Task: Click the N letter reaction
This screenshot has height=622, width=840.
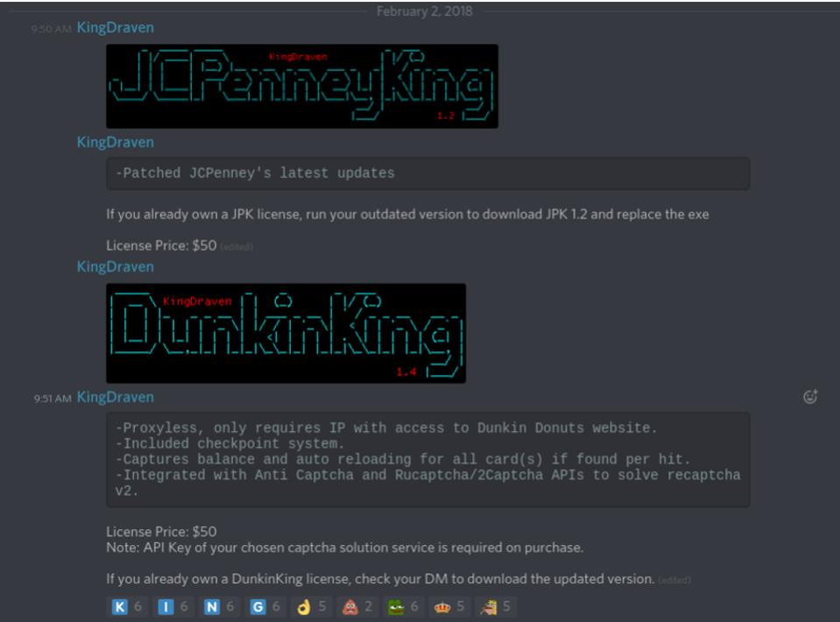Action: click(219, 604)
